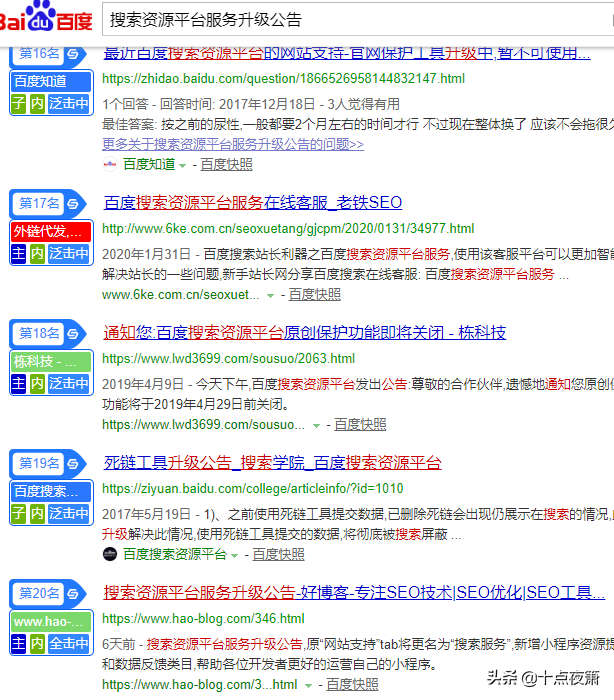Click the 子 tag in rank 16 result
This screenshot has height=700, width=614.
pos(19,104)
